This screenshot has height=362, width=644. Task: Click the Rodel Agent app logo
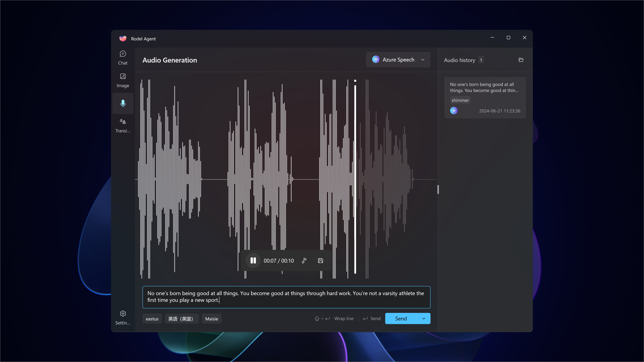[x=123, y=39]
